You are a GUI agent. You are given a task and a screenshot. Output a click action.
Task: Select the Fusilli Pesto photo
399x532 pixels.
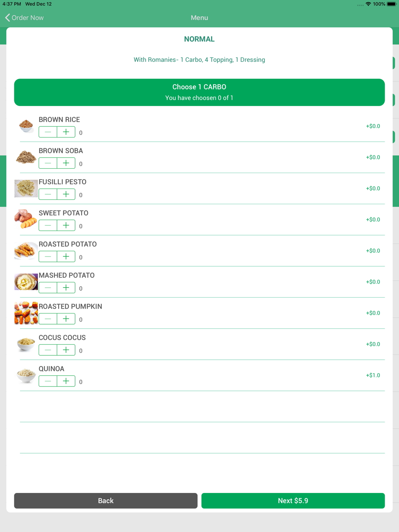[x=26, y=188]
